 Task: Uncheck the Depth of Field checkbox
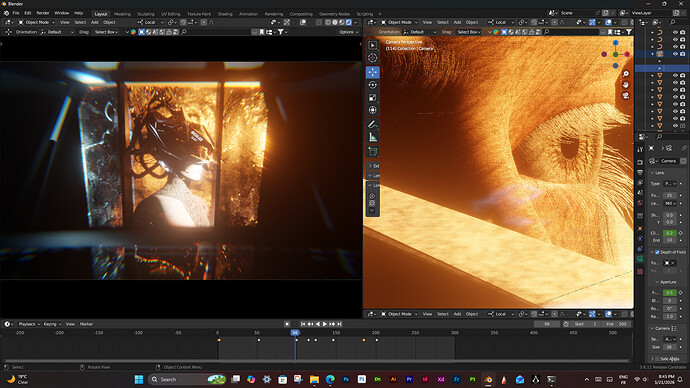coord(657,252)
